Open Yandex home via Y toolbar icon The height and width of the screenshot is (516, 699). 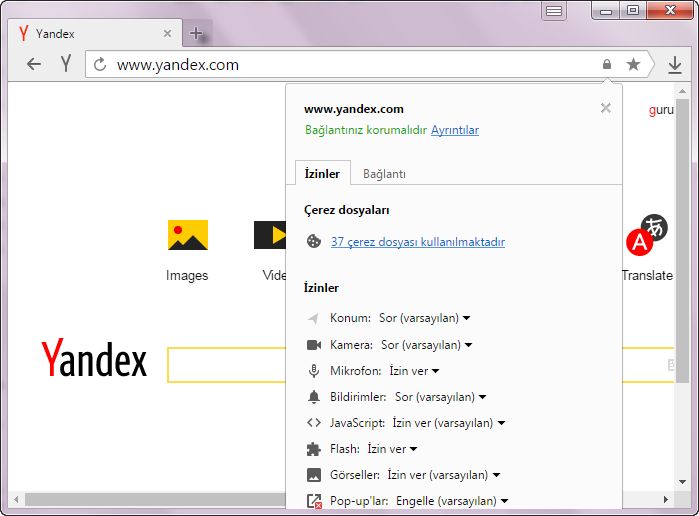tap(66, 64)
